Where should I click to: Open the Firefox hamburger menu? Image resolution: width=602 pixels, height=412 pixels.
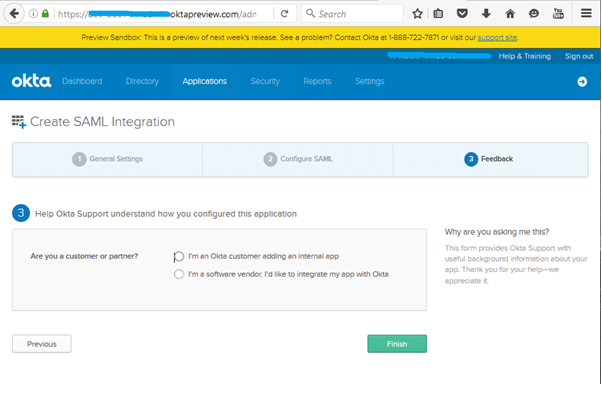tap(586, 14)
